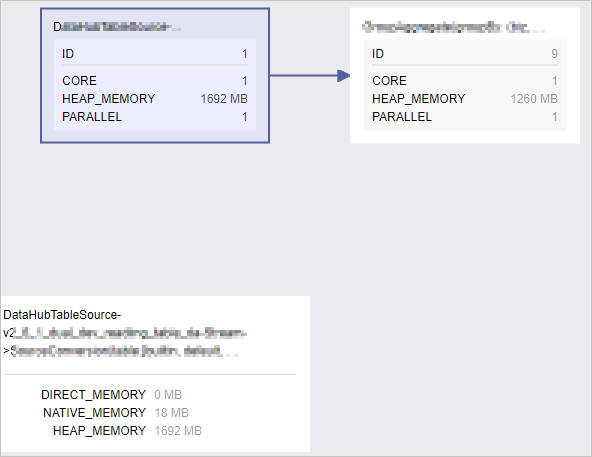Select the node with ID 9
This screenshot has width=592, height=457.
465,76
